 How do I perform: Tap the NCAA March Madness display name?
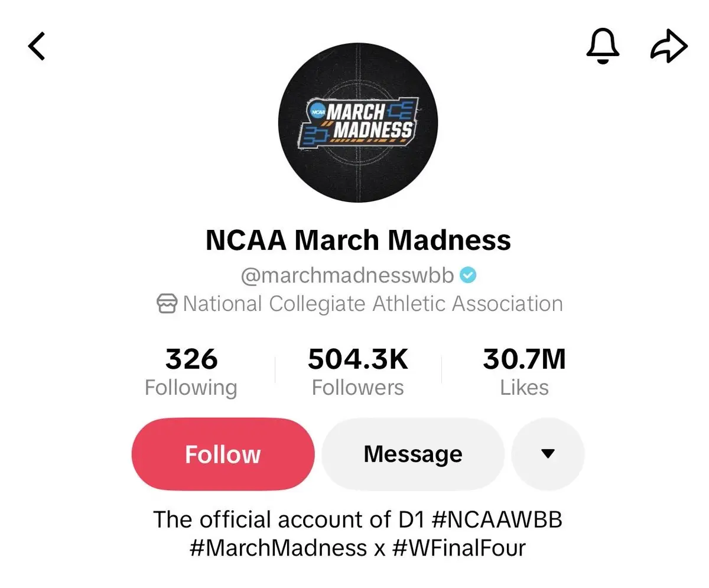coord(358,240)
